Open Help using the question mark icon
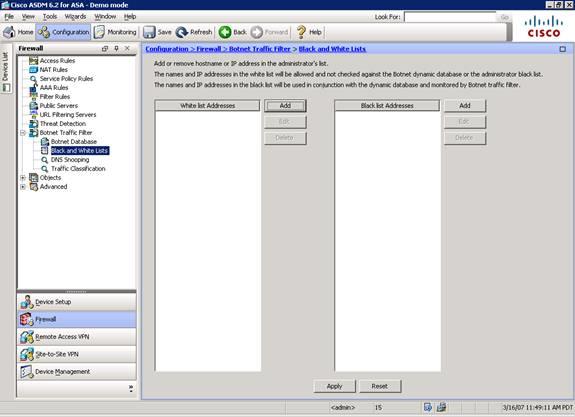 tap(301, 32)
